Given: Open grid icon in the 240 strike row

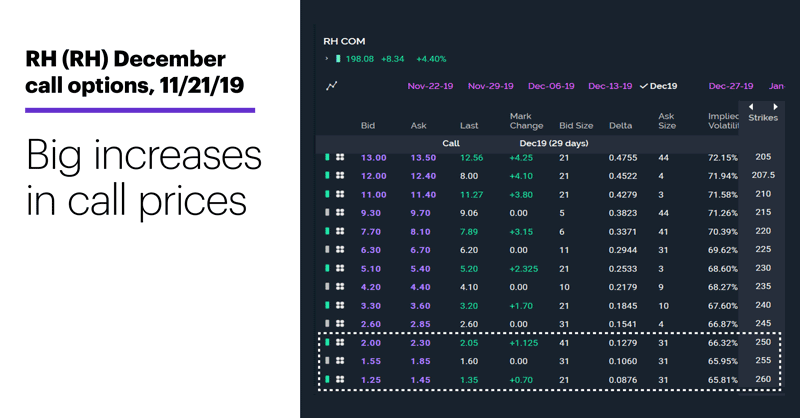Looking at the screenshot, I should click(340, 305).
